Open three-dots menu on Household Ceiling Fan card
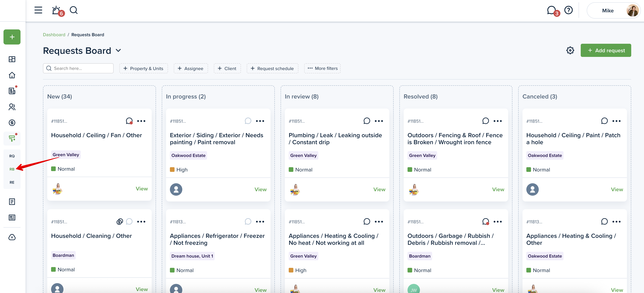The height and width of the screenshot is (293, 644). coord(141,121)
